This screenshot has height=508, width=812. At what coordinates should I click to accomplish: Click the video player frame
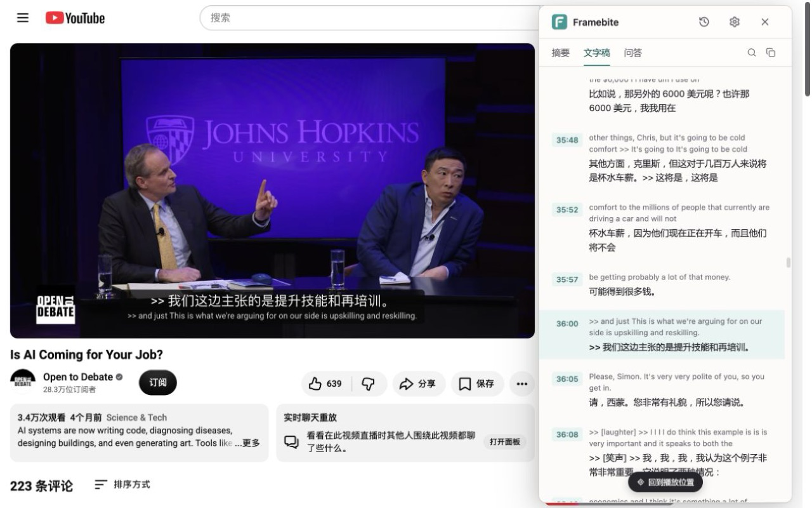(272, 190)
